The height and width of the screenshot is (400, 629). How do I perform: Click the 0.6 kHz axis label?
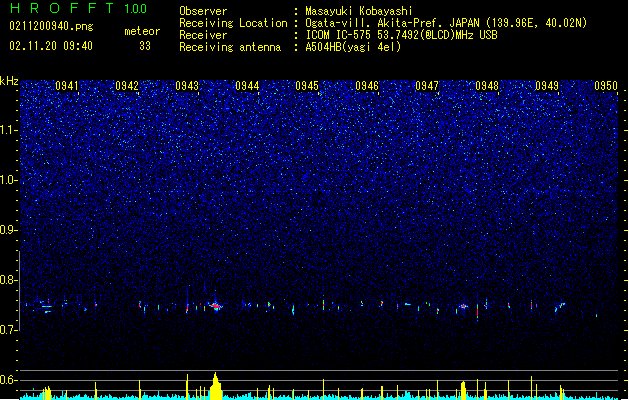click(x=8, y=380)
